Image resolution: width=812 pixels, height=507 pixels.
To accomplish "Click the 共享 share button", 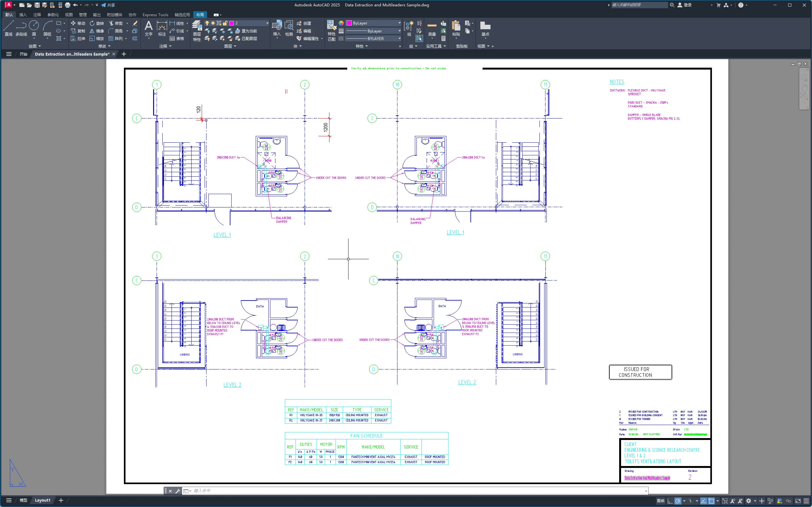I will 108,5.
